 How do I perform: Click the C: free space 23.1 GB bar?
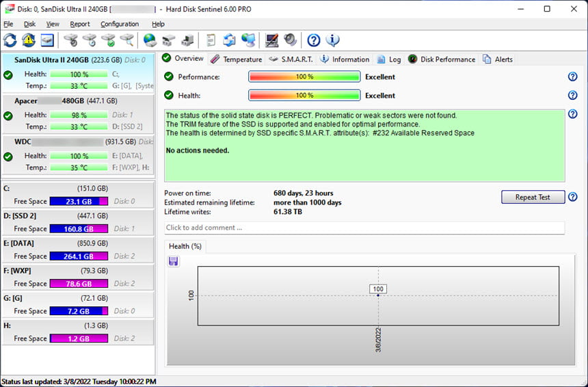pos(79,202)
